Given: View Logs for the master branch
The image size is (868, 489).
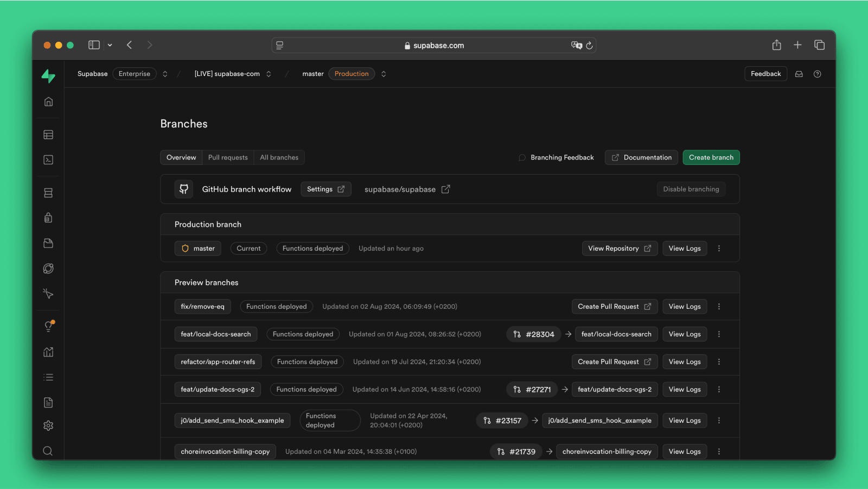Looking at the screenshot, I should [x=685, y=249].
